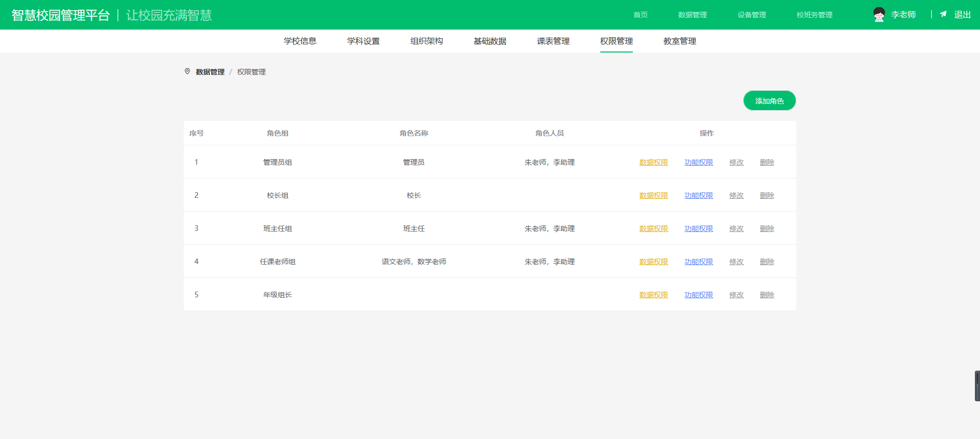
Task: Open 功能权限 for 校长组 row
Action: [698, 195]
